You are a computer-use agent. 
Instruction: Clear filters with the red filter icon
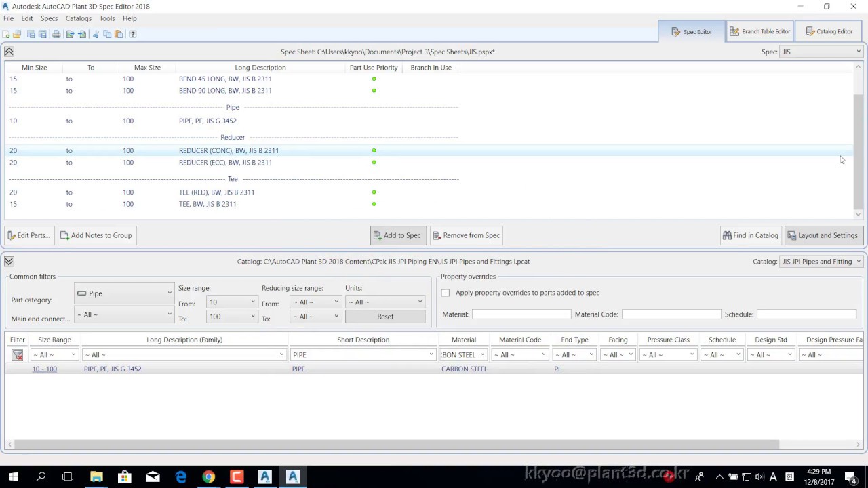click(18, 354)
